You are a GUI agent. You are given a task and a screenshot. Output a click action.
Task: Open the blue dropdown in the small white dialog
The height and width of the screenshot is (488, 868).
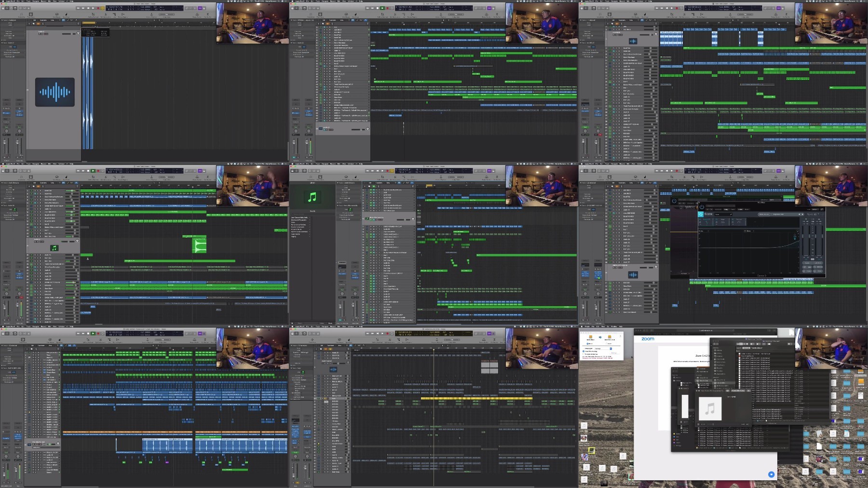pyautogui.click(x=611, y=349)
